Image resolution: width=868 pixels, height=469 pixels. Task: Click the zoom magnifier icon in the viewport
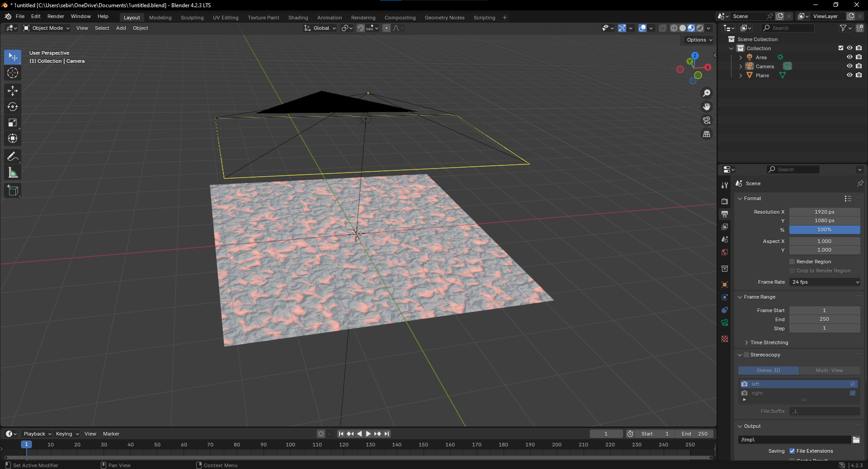706,93
